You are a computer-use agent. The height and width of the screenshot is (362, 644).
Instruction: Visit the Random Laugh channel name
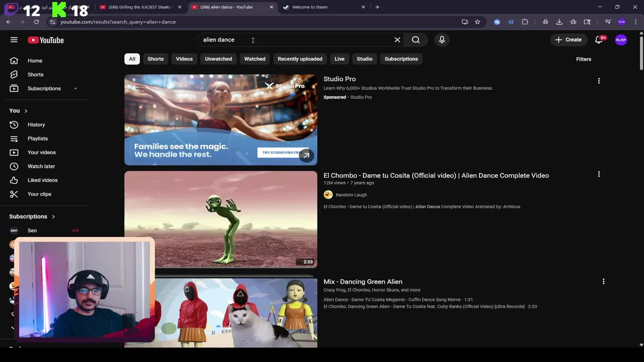[x=351, y=195]
